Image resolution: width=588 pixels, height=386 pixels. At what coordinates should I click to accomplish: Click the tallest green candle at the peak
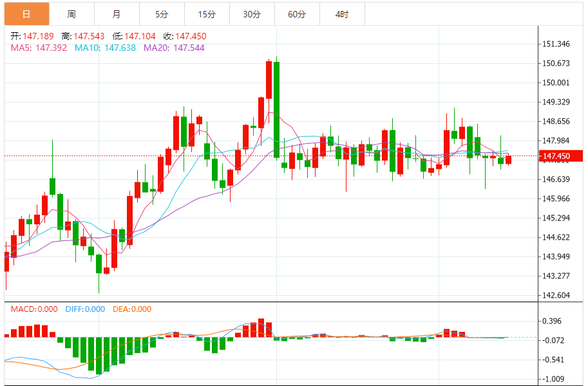tap(277, 110)
